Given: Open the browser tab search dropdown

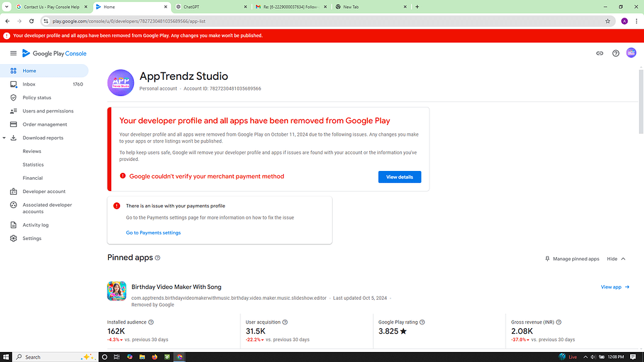Looking at the screenshot, I should click(x=6, y=7).
